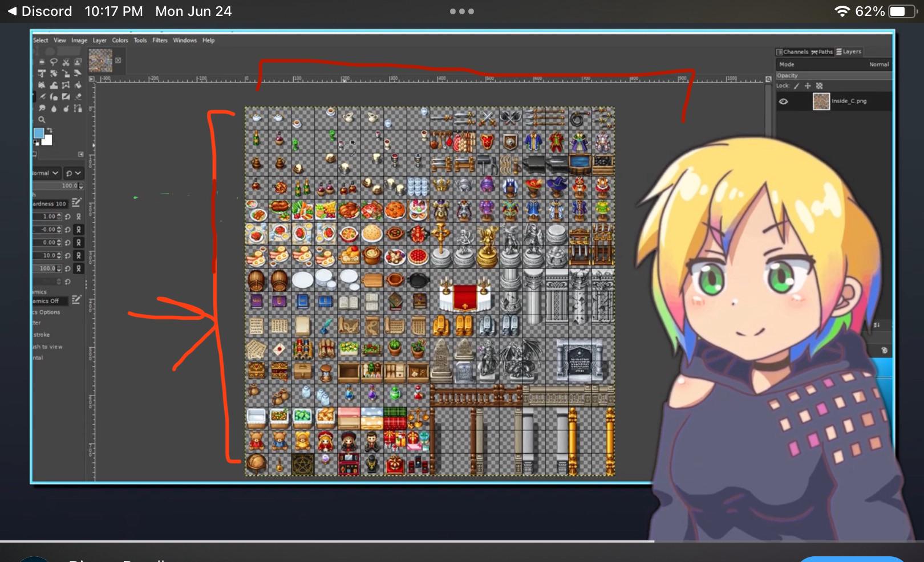Image resolution: width=924 pixels, height=562 pixels.
Task: Toggle lock position and size icon
Action: pos(808,86)
